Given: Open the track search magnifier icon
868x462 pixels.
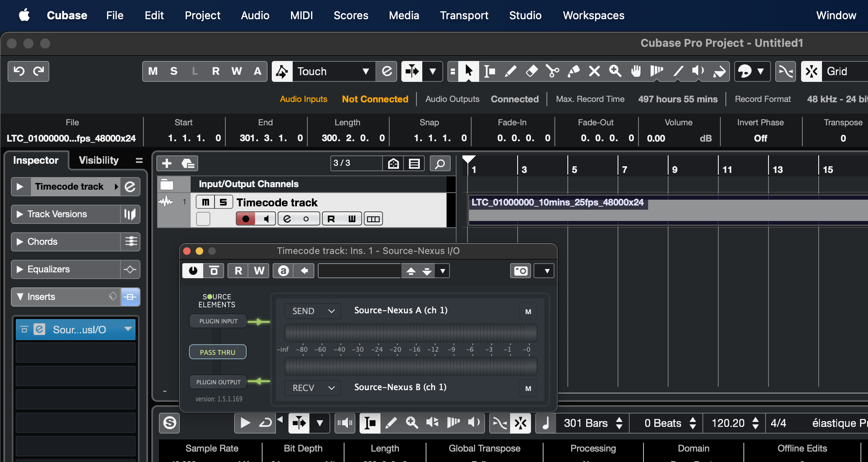Looking at the screenshot, I should (440, 163).
